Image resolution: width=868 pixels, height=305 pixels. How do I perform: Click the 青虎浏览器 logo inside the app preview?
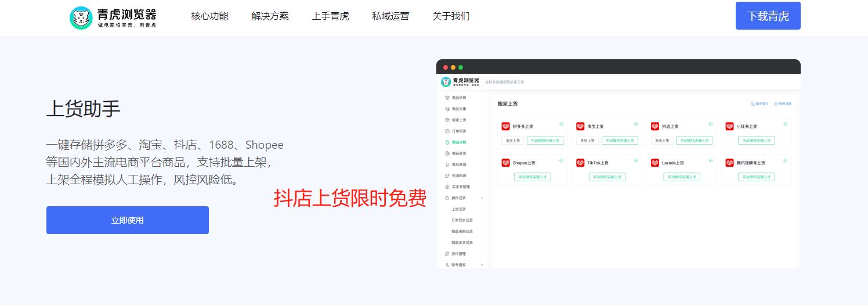(x=460, y=82)
